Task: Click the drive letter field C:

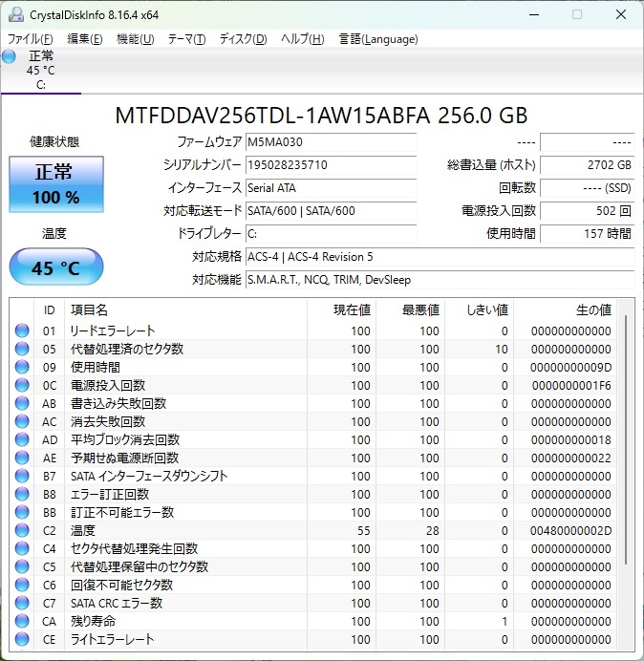Action: pos(331,233)
